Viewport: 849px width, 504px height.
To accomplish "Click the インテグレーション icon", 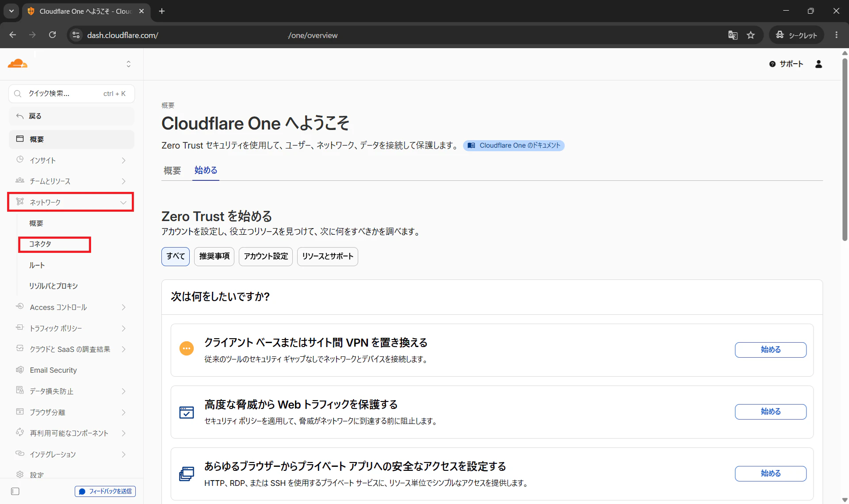I will pos(20,454).
